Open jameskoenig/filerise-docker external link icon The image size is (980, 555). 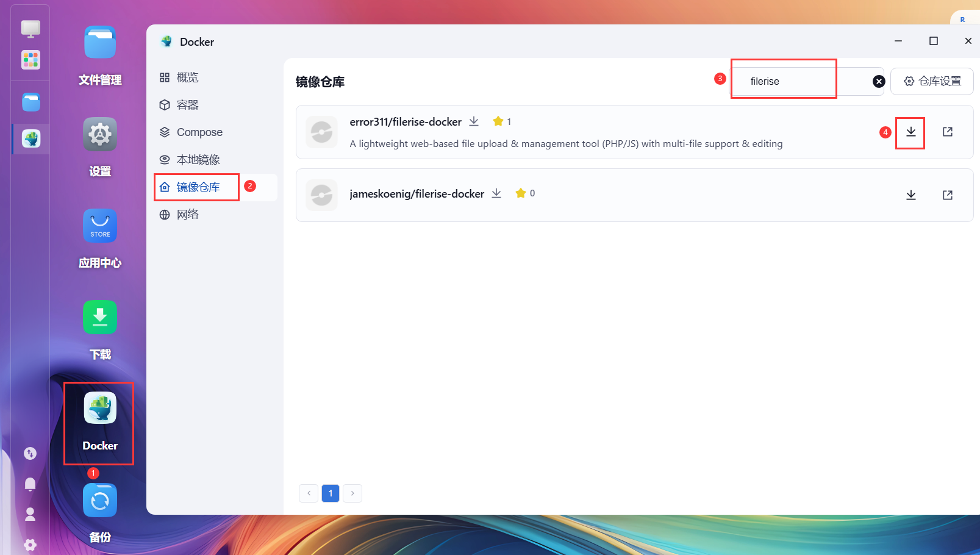(948, 195)
